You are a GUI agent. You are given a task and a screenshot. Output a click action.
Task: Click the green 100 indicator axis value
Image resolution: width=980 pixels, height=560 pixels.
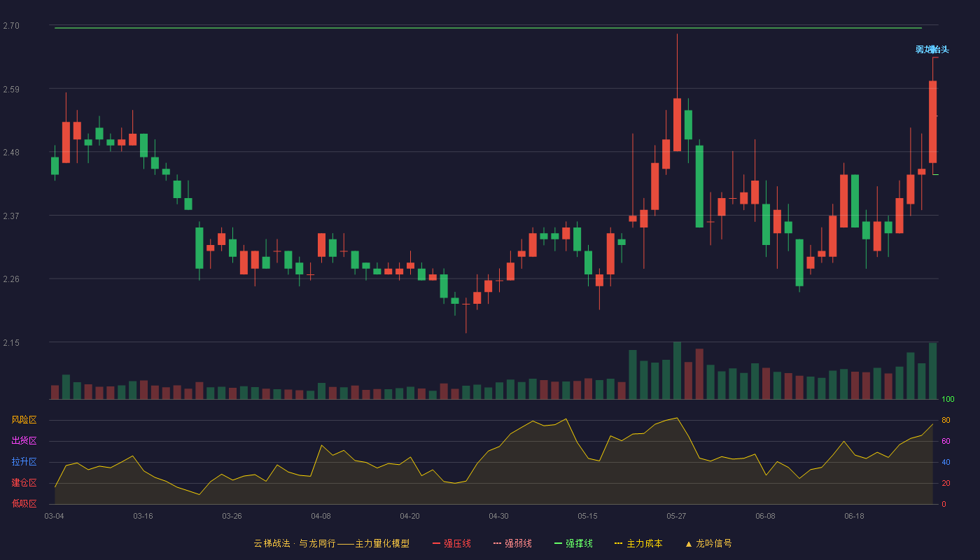click(x=948, y=400)
